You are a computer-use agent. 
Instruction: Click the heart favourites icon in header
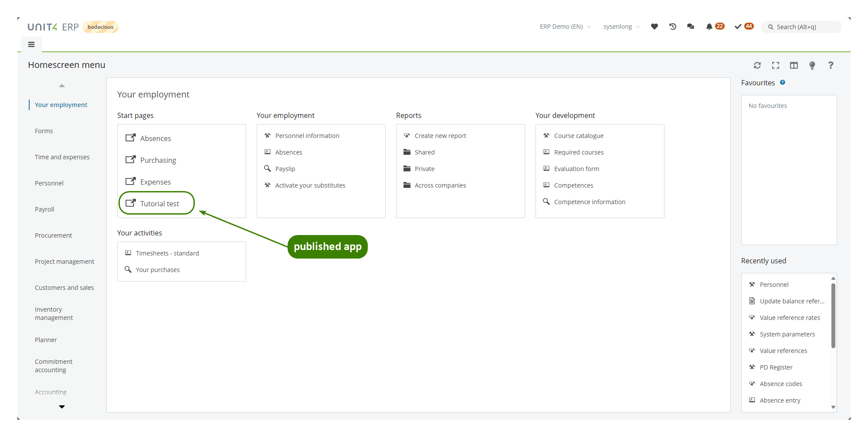tap(654, 27)
